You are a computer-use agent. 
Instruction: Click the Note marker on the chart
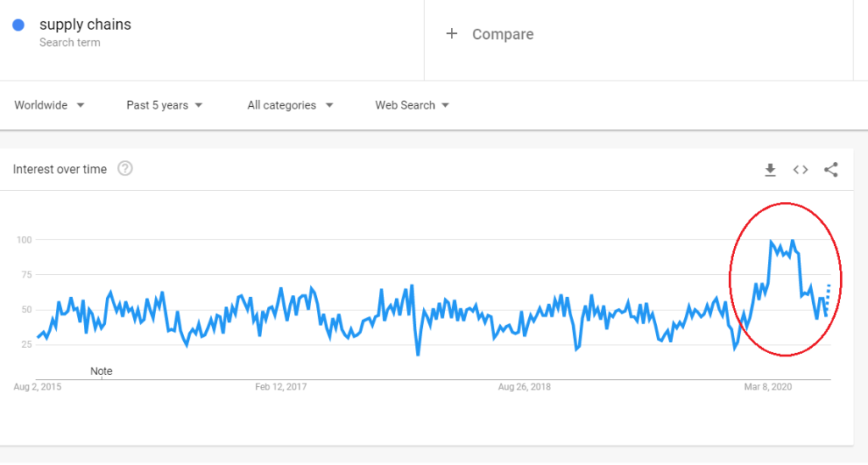point(102,372)
